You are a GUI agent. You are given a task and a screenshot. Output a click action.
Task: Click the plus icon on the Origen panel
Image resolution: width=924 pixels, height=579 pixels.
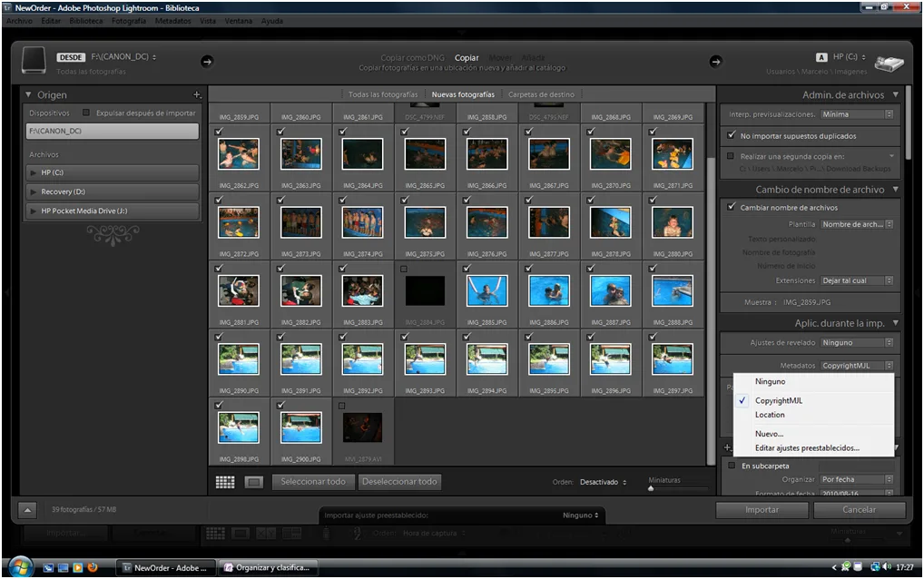pyautogui.click(x=196, y=94)
